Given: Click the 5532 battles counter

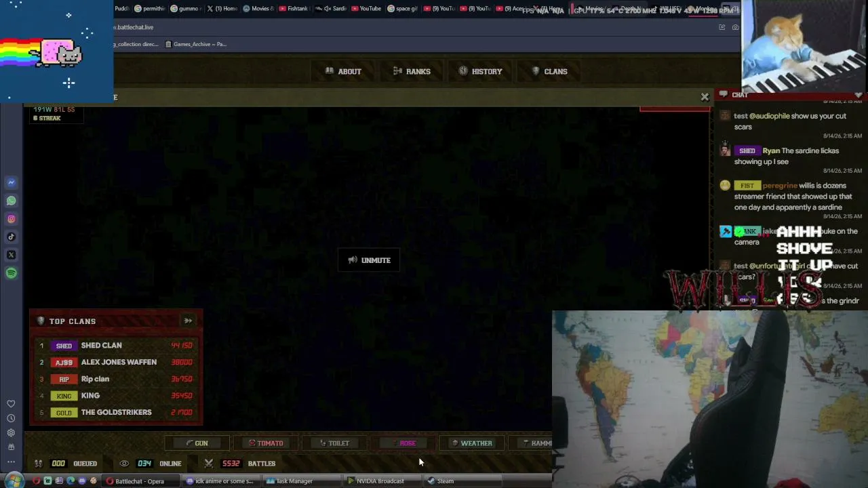Looking at the screenshot, I should [x=231, y=464].
